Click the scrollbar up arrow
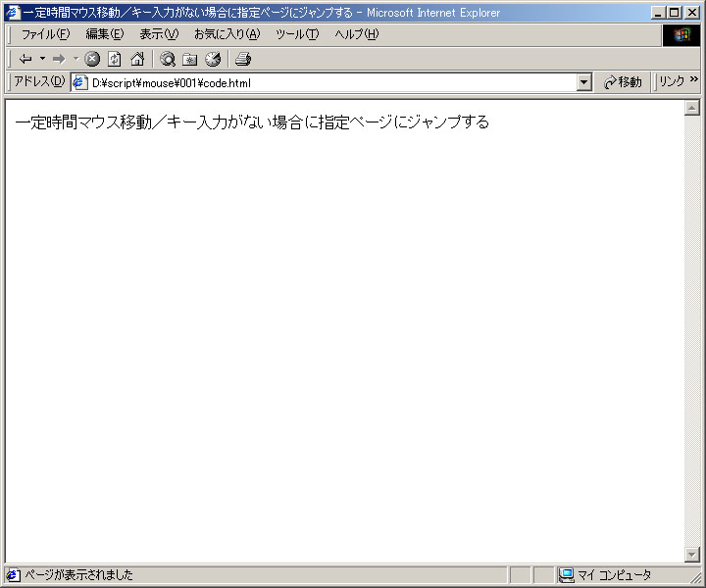Screen dimensions: 706x588 click(x=691, y=108)
